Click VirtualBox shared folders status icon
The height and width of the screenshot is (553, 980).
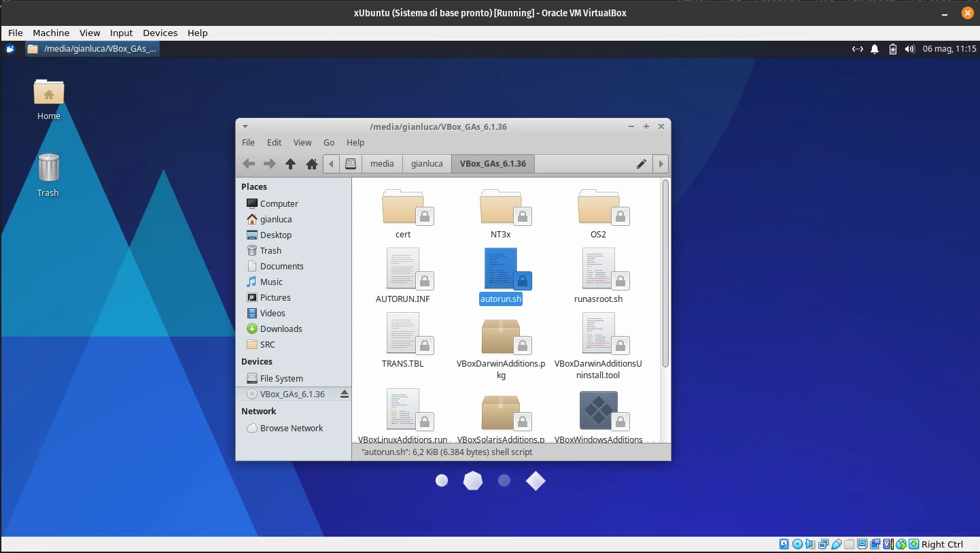pos(850,544)
